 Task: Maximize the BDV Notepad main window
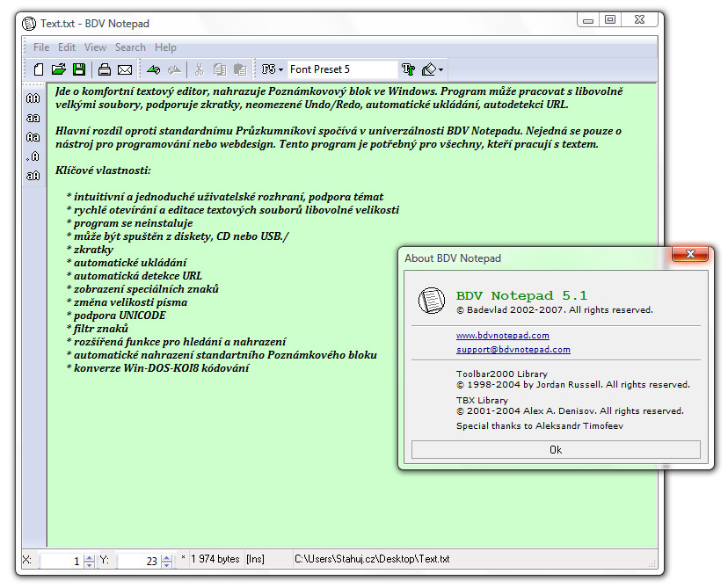[x=610, y=19]
